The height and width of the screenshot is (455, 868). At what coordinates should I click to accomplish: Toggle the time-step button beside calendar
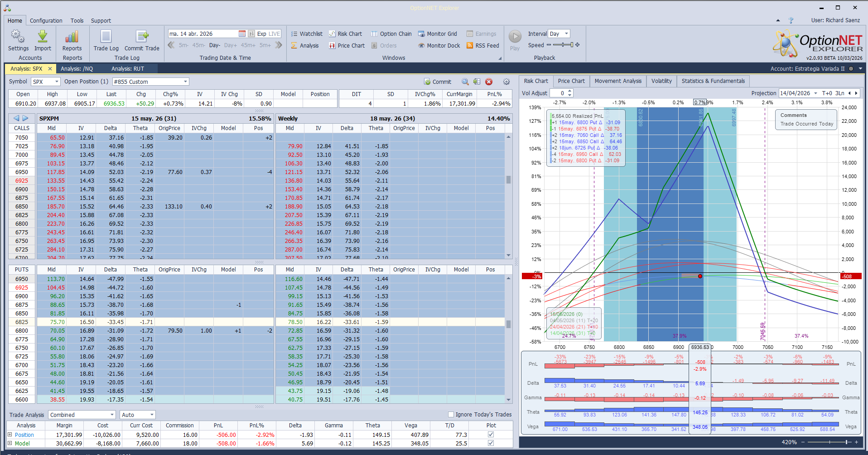(251, 34)
